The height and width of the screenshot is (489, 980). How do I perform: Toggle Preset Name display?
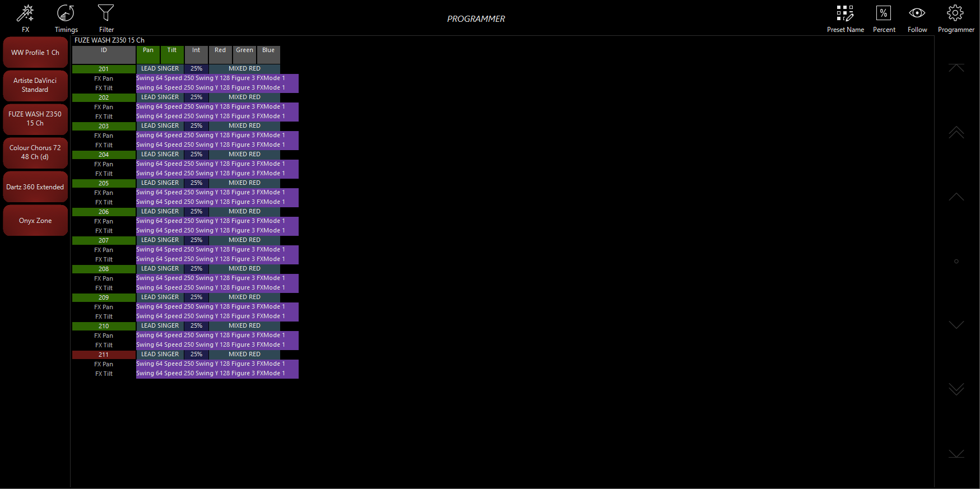tap(845, 18)
